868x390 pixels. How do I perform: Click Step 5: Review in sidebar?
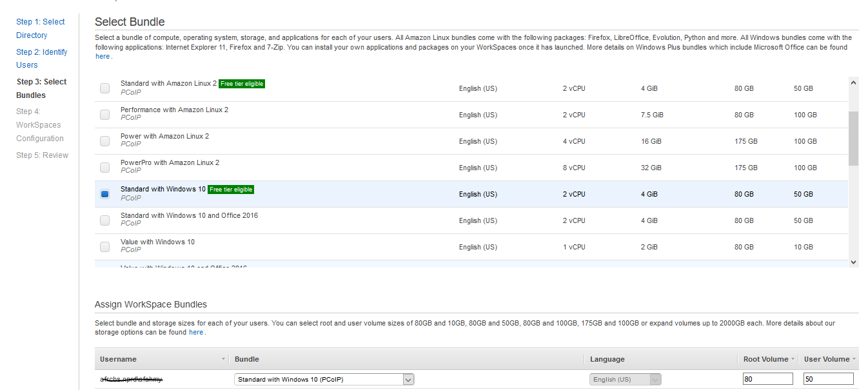pos(42,155)
